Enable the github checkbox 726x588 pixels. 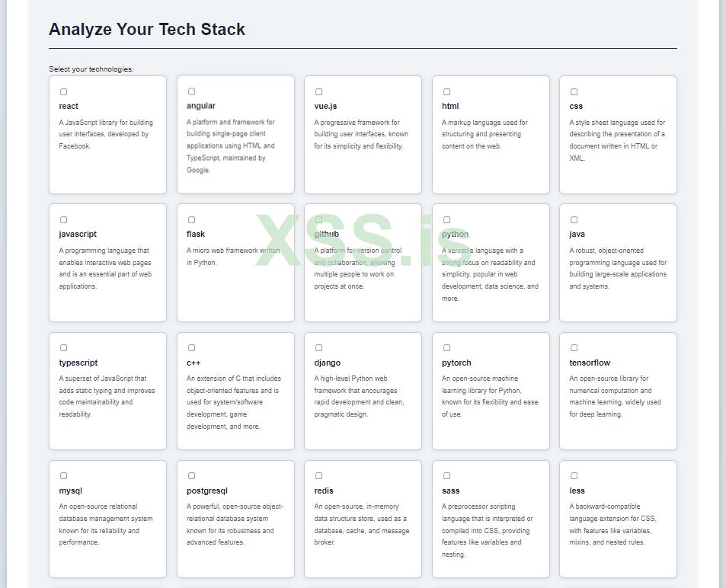click(x=319, y=219)
